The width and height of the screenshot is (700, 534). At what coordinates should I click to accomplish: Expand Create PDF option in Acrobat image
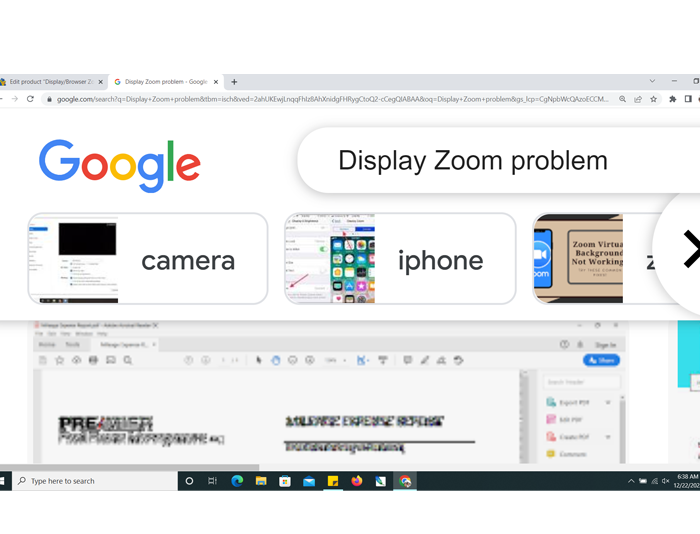608,437
